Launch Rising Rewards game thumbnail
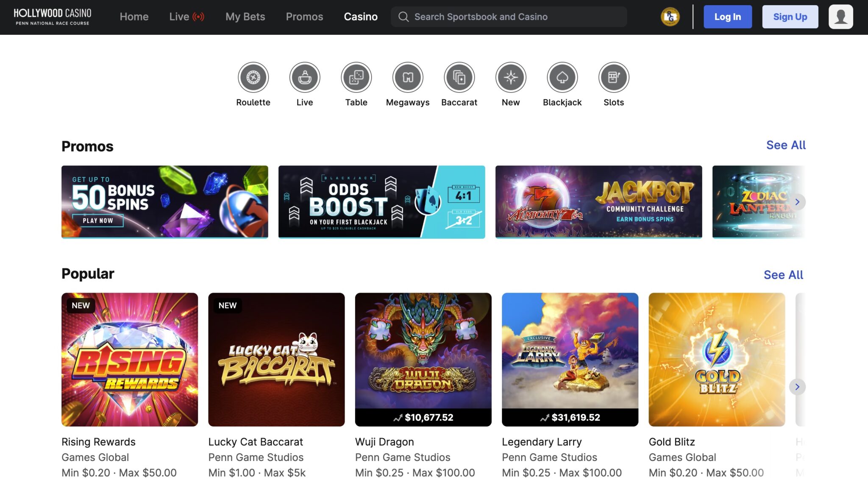 point(130,360)
